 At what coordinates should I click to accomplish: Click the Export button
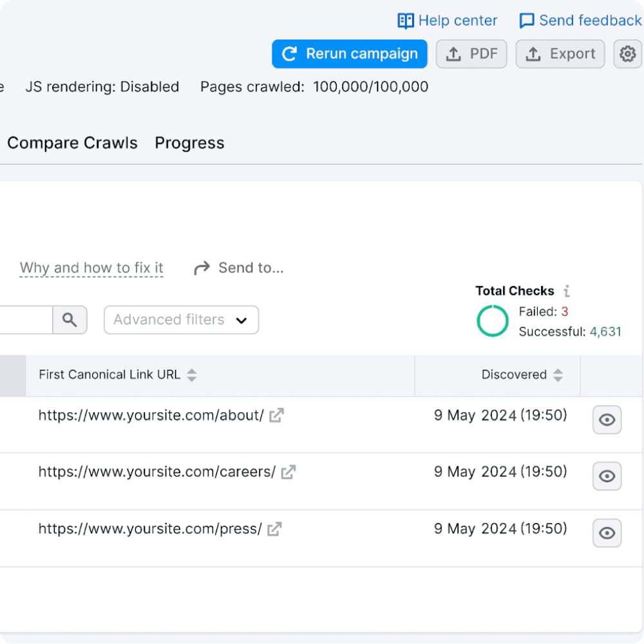coord(560,54)
